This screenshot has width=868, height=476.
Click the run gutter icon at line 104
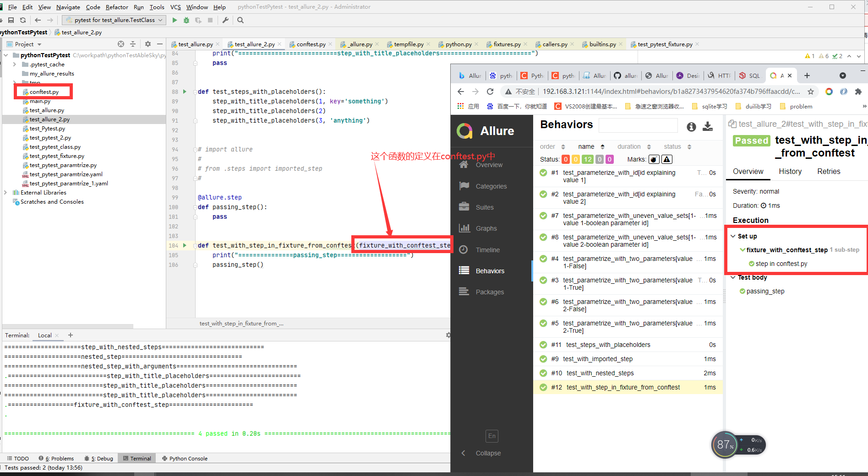(185, 245)
